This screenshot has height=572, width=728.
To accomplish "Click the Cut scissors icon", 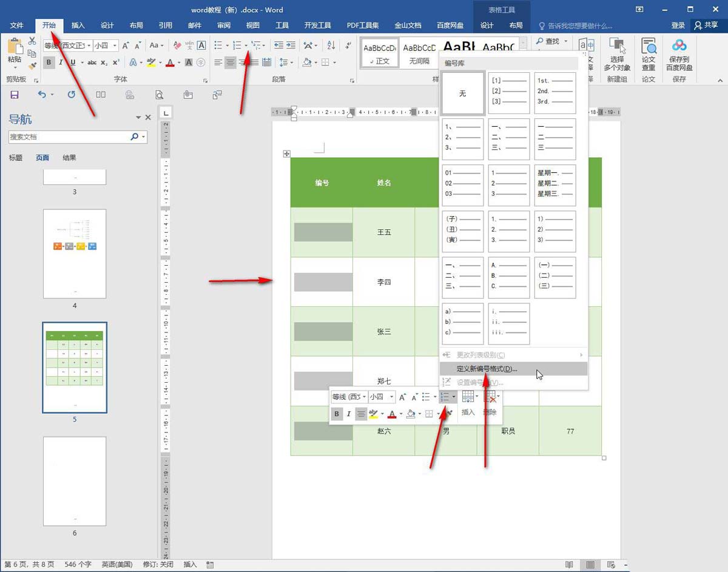I will (33, 41).
